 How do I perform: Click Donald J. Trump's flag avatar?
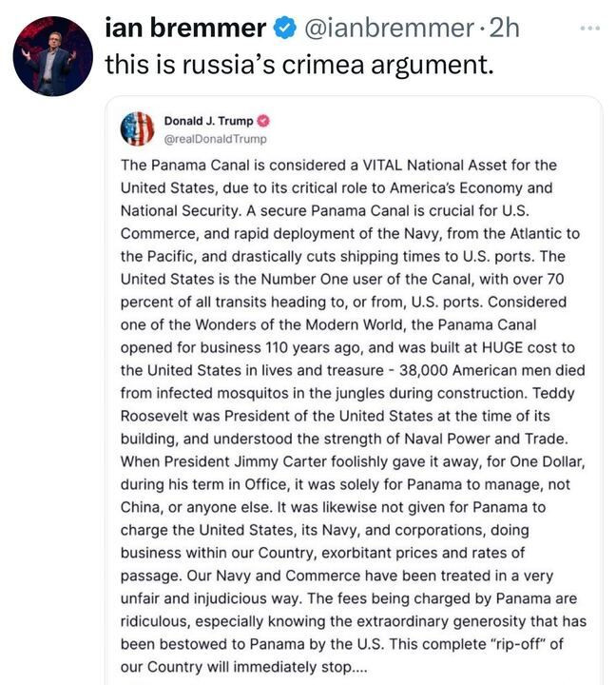coord(137,128)
